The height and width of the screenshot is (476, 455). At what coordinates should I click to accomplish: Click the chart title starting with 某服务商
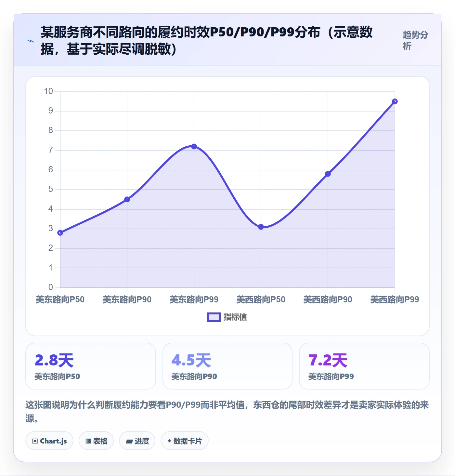[x=207, y=41]
